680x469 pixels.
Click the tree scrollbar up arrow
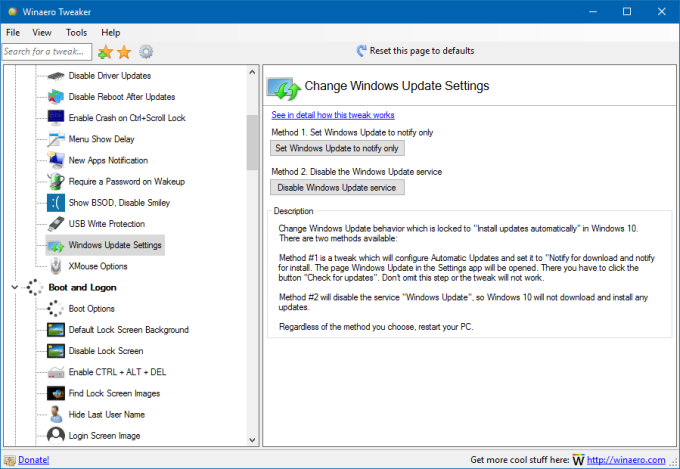tap(252, 72)
